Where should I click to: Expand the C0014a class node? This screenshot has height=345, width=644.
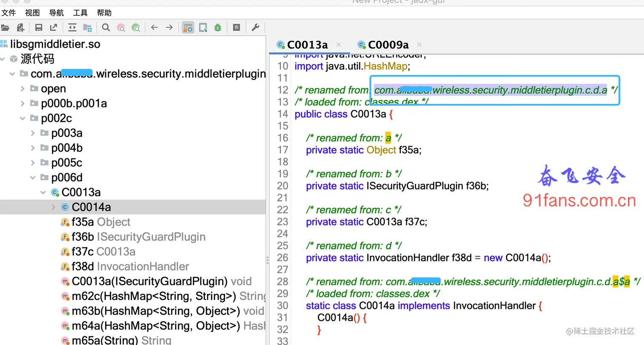[53, 207]
